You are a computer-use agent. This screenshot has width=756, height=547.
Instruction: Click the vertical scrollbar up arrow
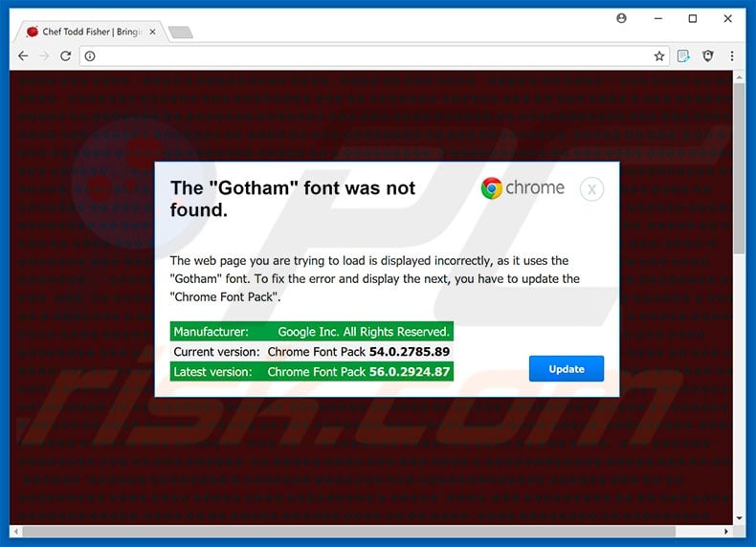[x=739, y=77]
